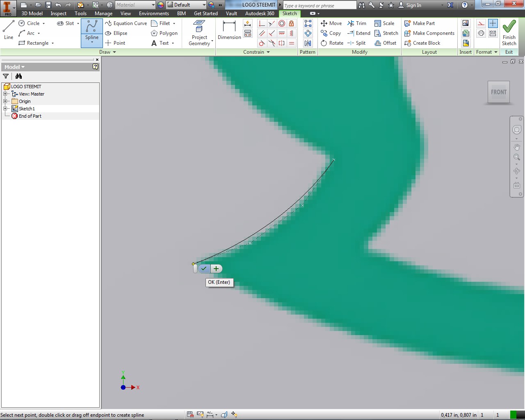Click the keyword search input field
This screenshot has width=525, height=420.
(320, 5)
